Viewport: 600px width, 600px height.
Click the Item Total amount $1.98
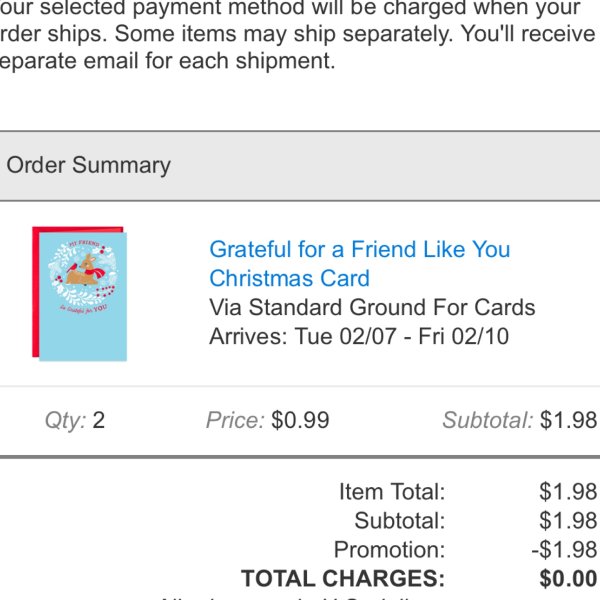coord(568,491)
